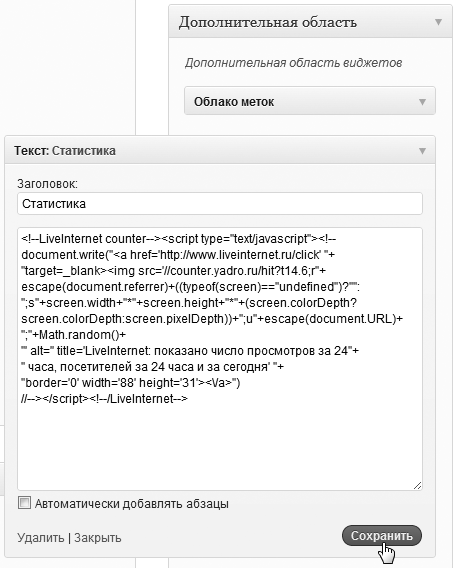The height and width of the screenshot is (568, 456).
Task: Click the textarea resize grip icon
Action: pyautogui.click(x=417, y=485)
